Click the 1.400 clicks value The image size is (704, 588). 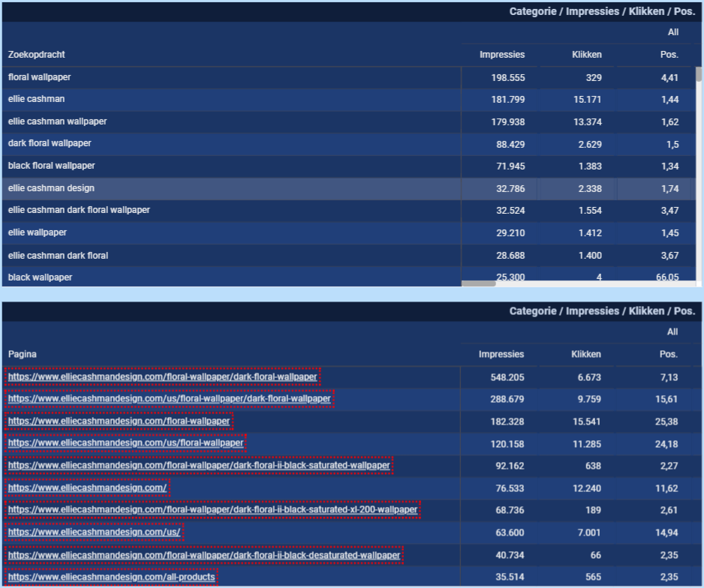point(590,256)
